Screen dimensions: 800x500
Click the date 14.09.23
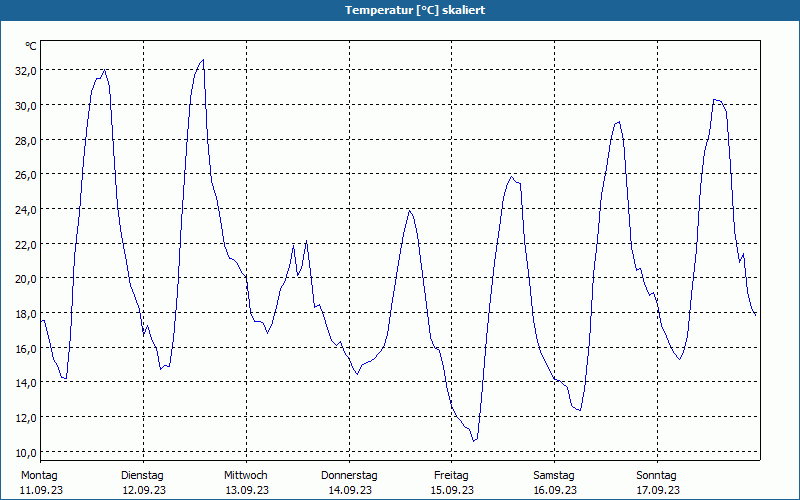[350, 490]
